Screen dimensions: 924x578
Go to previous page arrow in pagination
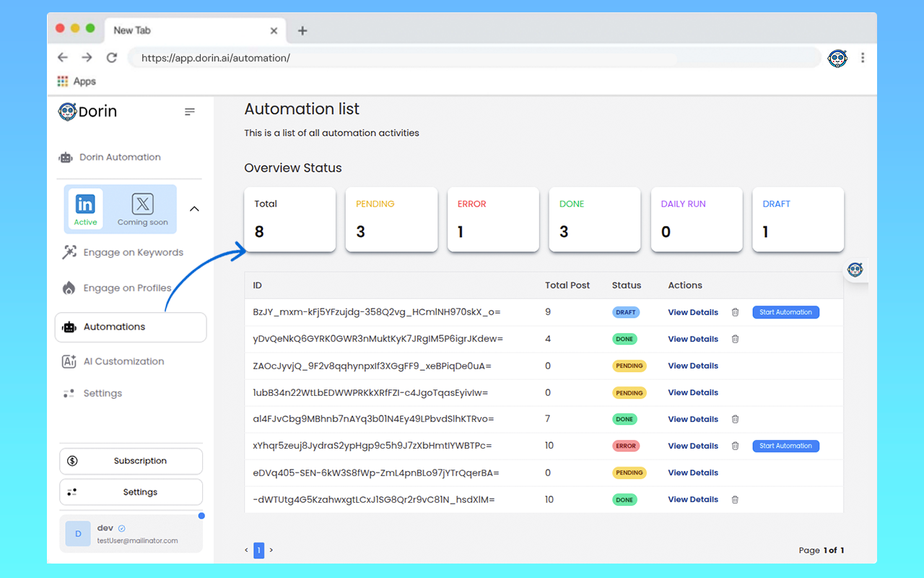coord(246,550)
